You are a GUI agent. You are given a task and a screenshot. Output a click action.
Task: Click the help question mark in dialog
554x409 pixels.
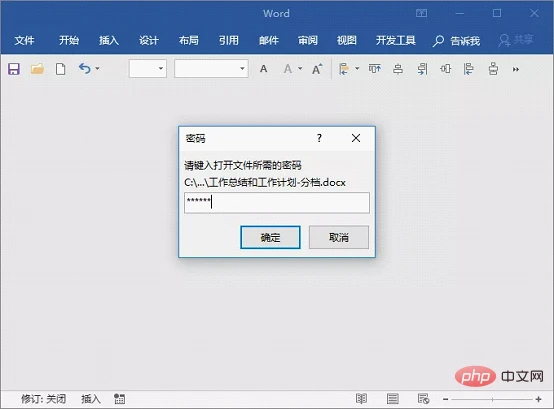coord(319,138)
